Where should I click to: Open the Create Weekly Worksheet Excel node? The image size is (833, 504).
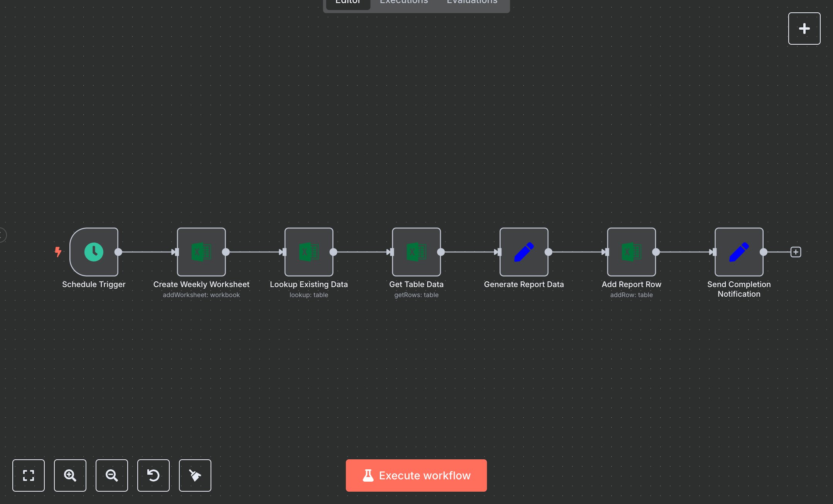201,252
